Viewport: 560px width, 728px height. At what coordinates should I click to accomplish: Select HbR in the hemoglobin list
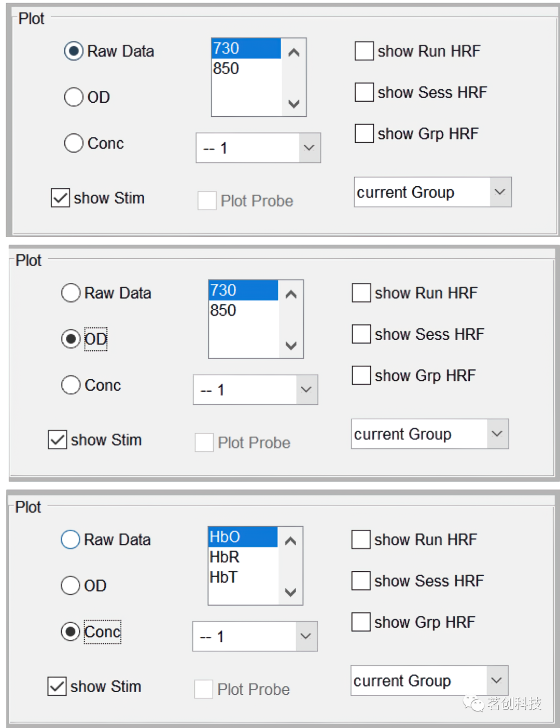225,557
